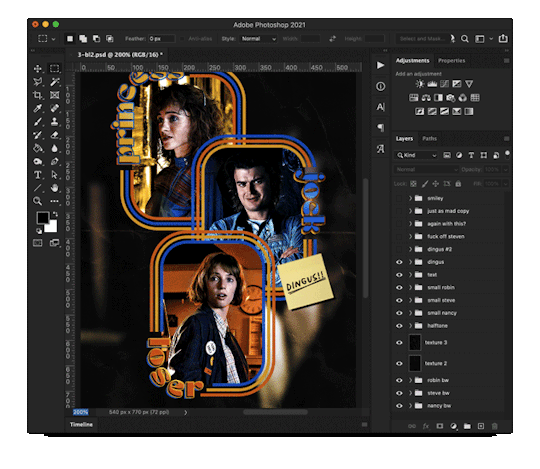Select the Zoom tool

coord(38,201)
